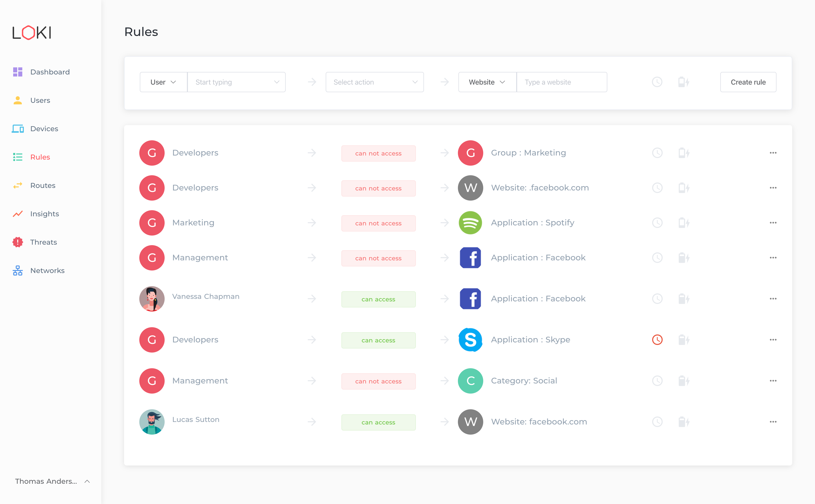Toggle the red schedule clock for Skype rule
This screenshot has height=504, width=815.
tap(657, 340)
